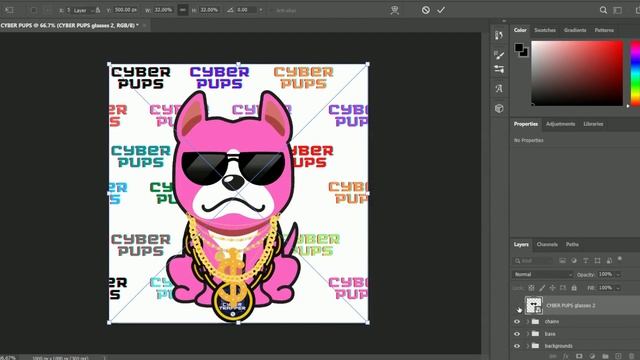Cancel the transform with the circle-slash icon

(x=426, y=10)
